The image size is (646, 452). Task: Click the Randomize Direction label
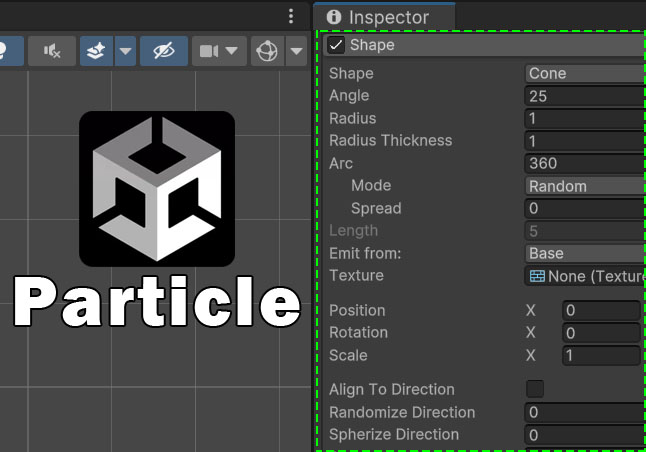pyautogui.click(x=402, y=412)
